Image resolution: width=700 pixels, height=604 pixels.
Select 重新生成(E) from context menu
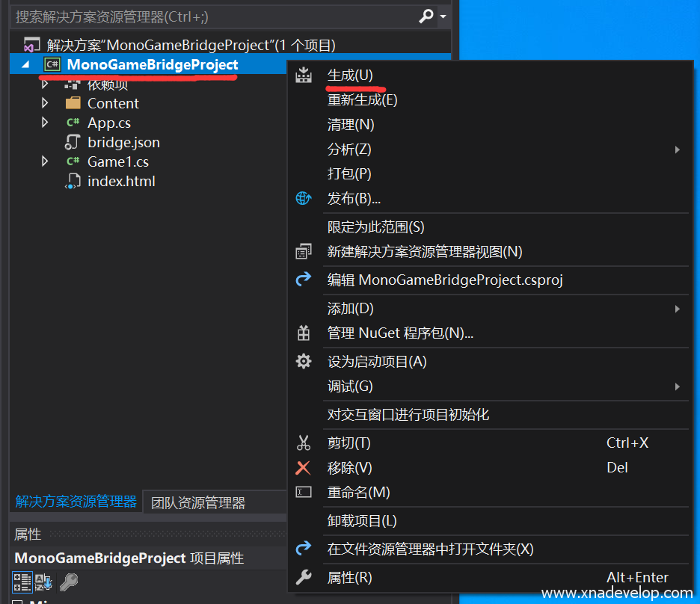[362, 99]
